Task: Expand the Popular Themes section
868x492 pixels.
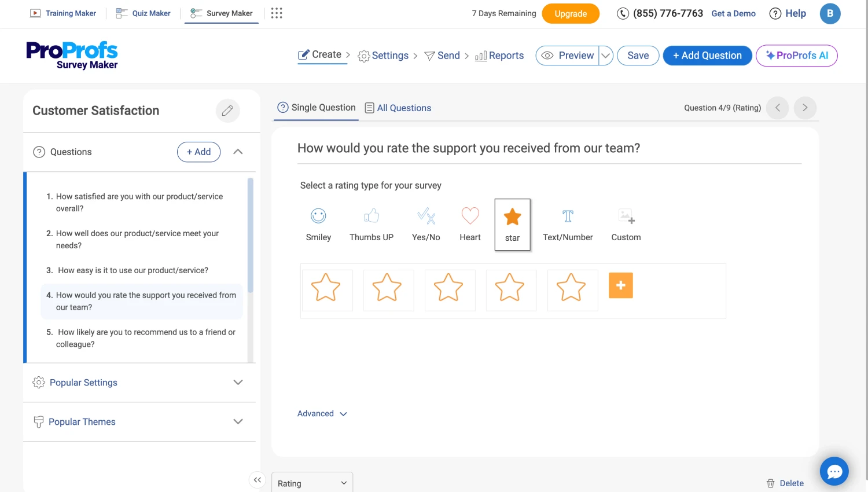Action: (139, 422)
